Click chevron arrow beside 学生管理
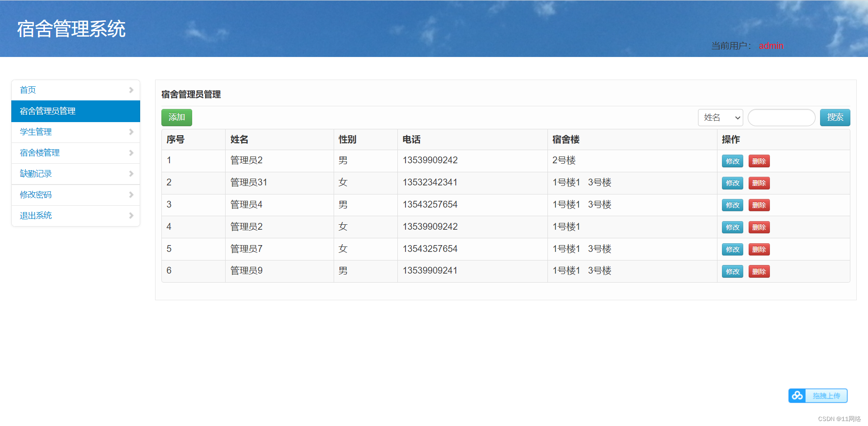Screen dimensions: 868x426 pyautogui.click(x=131, y=132)
